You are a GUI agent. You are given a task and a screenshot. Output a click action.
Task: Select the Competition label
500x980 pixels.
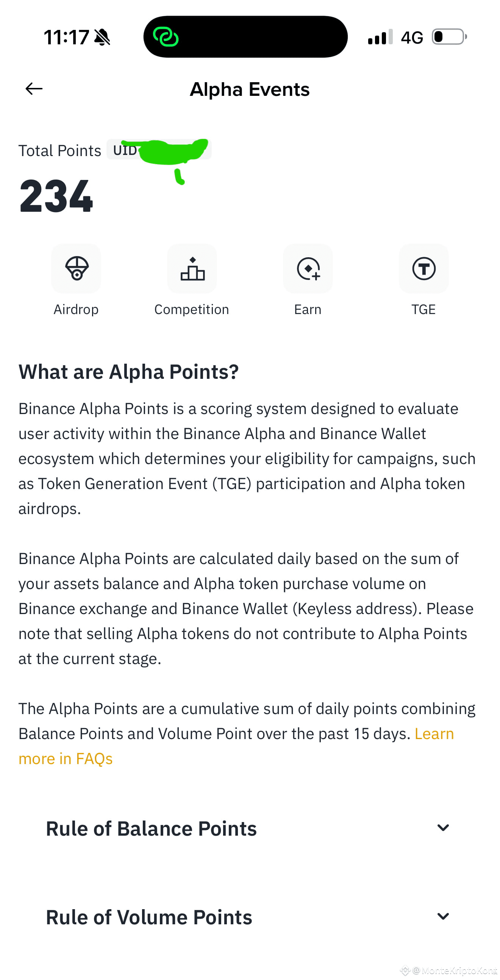pos(192,309)
